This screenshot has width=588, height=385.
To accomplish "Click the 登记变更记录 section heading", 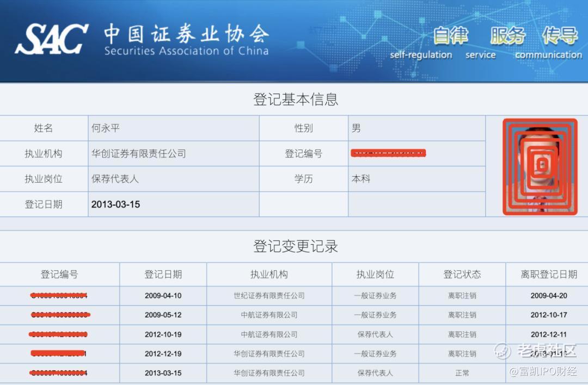I will 296,246.
